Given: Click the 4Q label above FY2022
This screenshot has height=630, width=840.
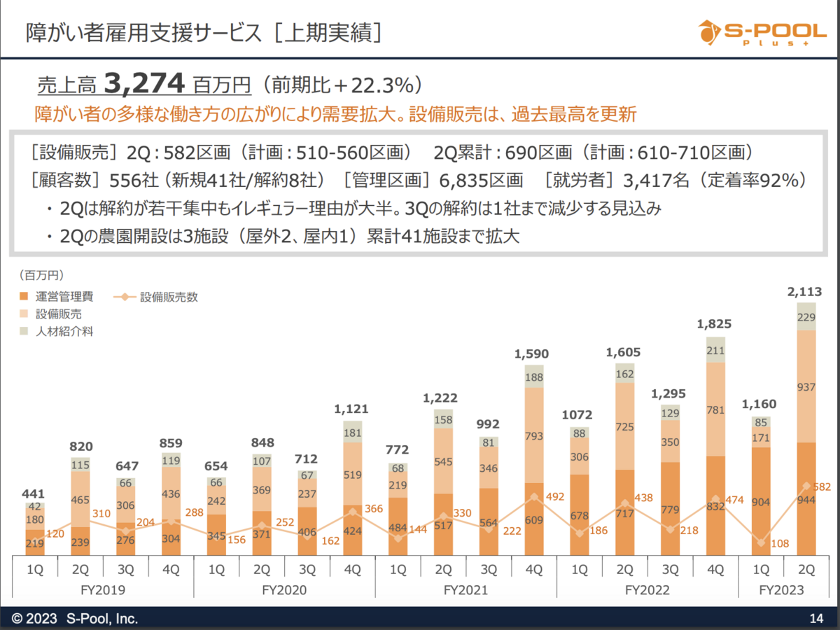Looking at the screenshot, I should pos(715,569).
